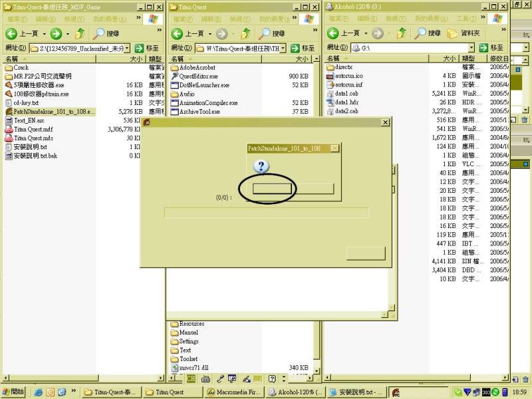The image size is (532, 399).
Task: Click Go button in Titan Quest window
Action: 303,48
